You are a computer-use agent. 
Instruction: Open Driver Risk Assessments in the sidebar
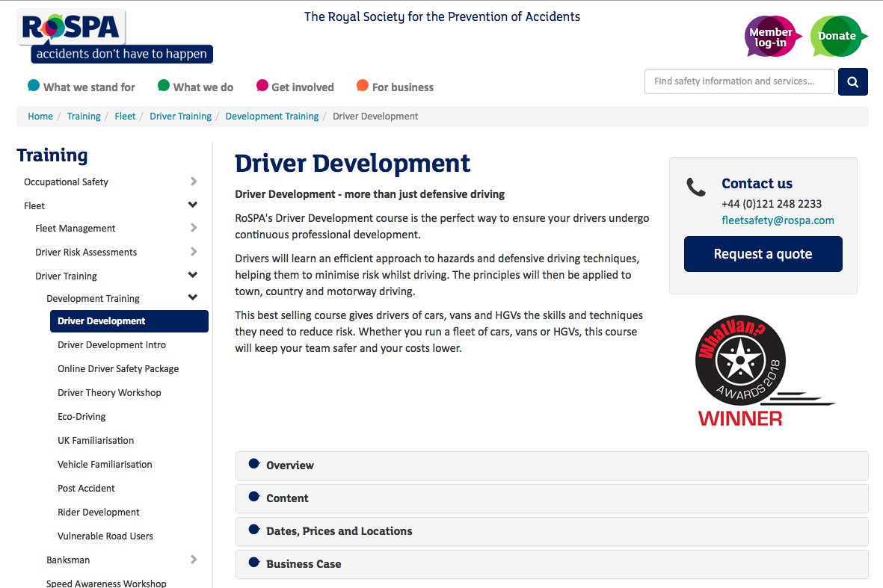click(86, 252)
